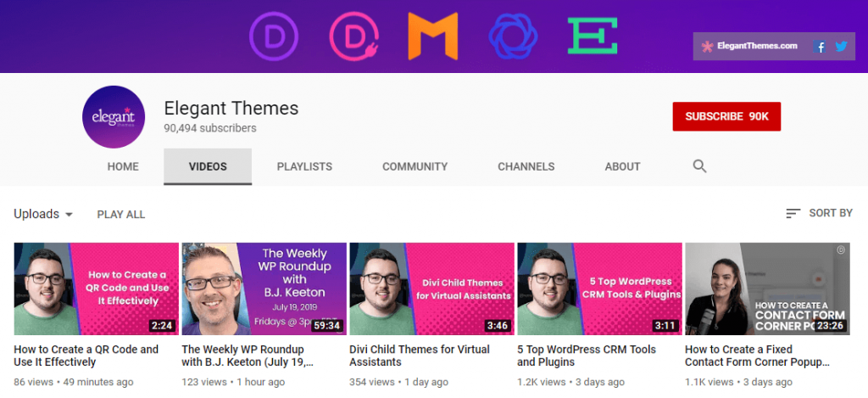This screenshot has width=868, height=398.
Task: Open the Weekly WP Roundup thumbnail
Action: 264,289
